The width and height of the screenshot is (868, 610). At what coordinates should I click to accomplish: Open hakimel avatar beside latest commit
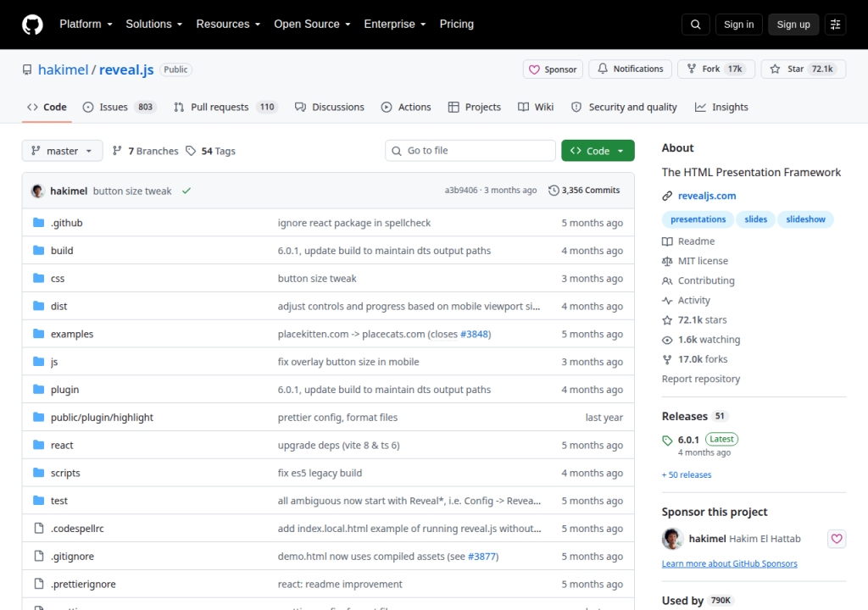tap(37, 191)
